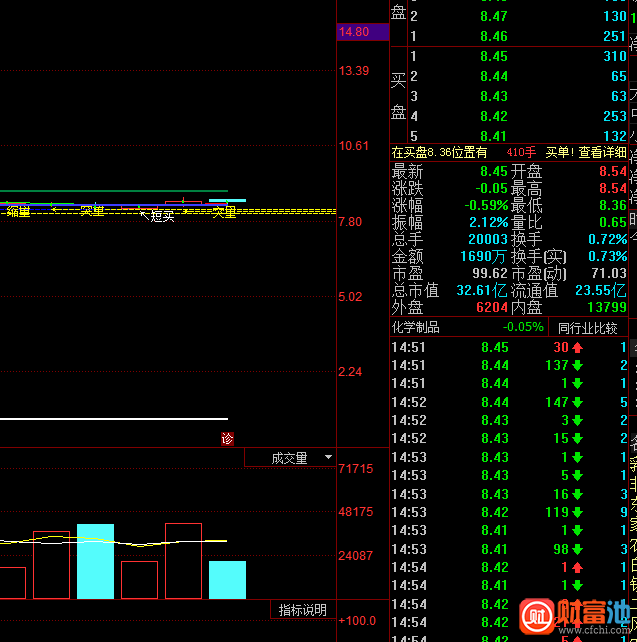Click the highlighted 14.80 price label
637x642 pixels.
[362, 32]
